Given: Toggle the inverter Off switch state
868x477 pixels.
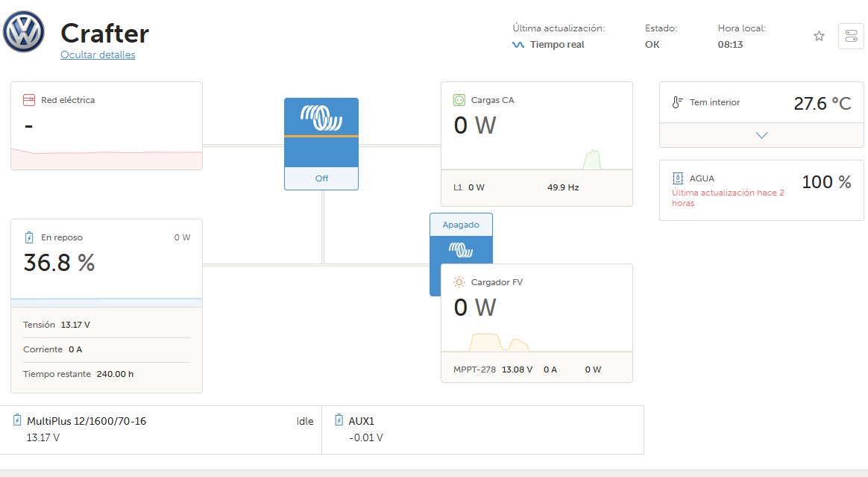Looking at the screenshot, I should pyautogui.click(x=321, y=178).
